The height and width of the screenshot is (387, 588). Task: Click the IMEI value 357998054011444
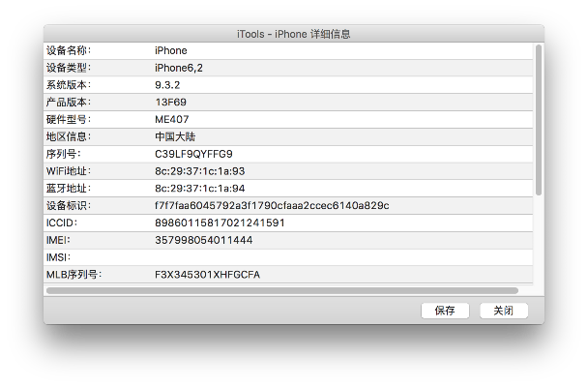[x=203, y=240]
